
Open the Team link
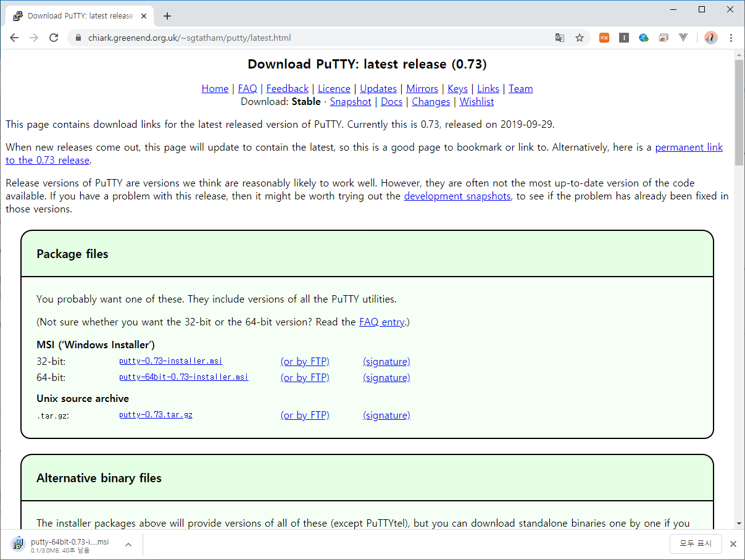click(x=521, y=89)
